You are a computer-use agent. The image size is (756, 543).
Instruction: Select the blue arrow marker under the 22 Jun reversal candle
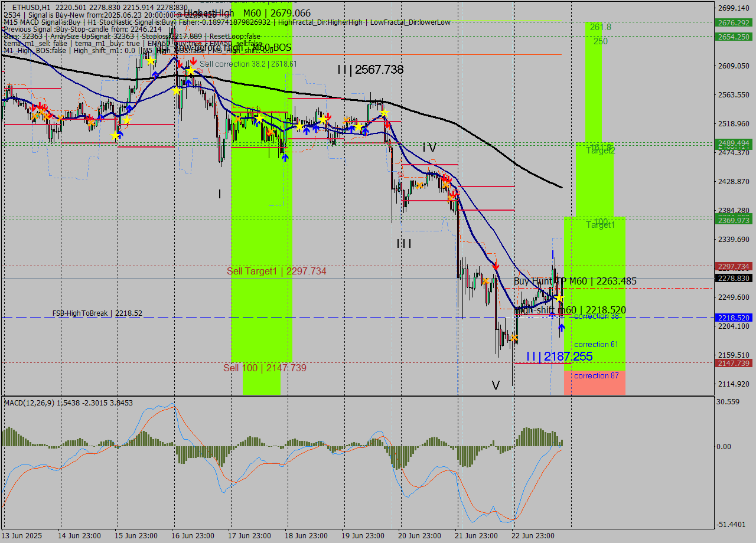point(561,328)
